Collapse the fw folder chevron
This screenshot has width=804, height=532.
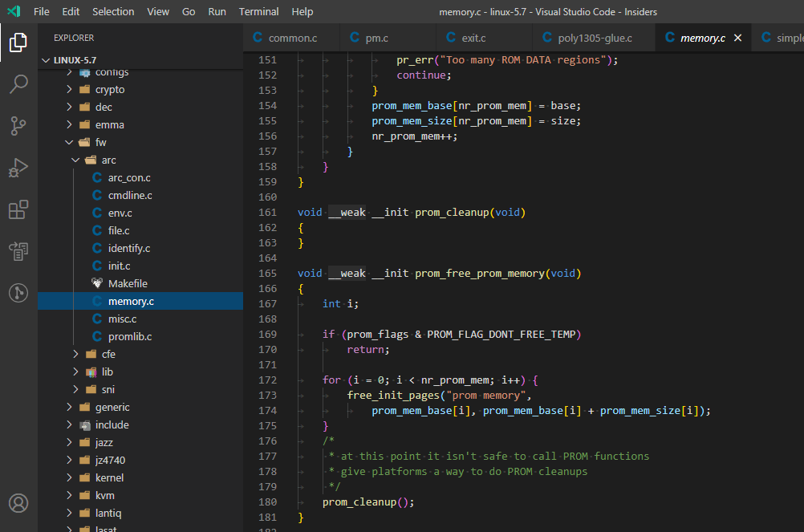tap(69, 143)
